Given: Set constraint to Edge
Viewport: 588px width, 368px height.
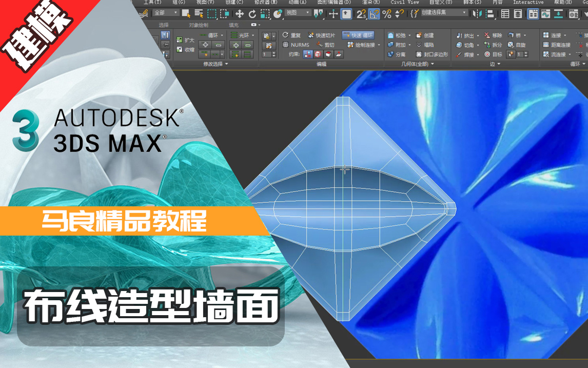Looking at the screenshot, I should (x=318, y=54).
